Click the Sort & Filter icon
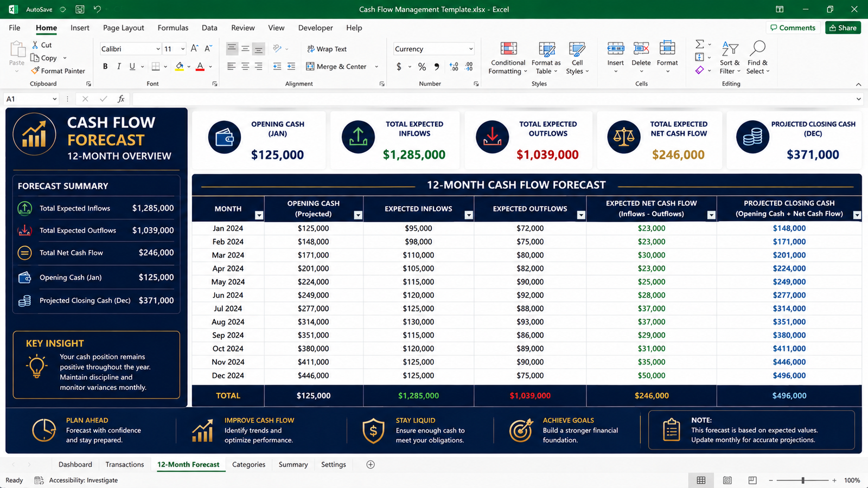 click(730, 49)
